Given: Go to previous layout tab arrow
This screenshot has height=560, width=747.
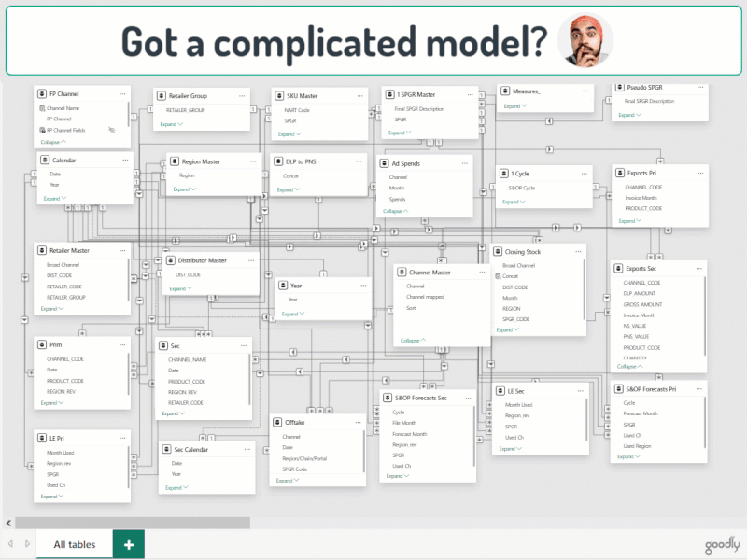Looking at the screenshot, I should pos(10,544).
